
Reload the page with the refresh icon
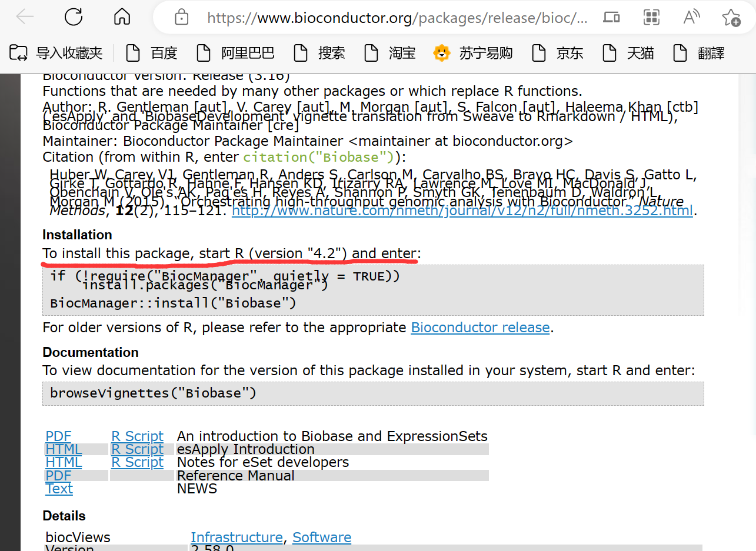pos(74,17)
